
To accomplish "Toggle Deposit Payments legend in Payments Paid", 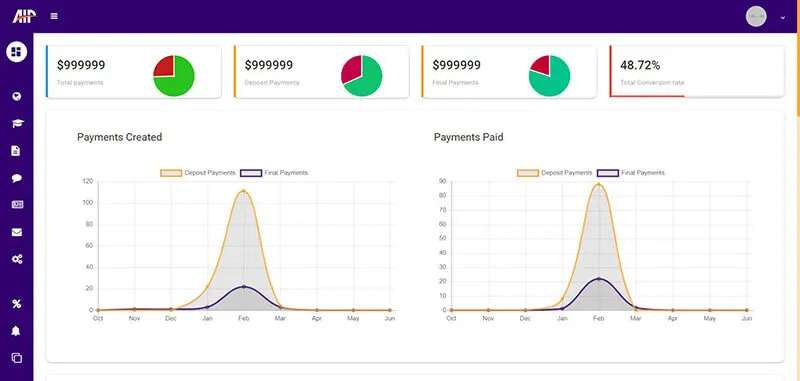I will click(x=555, y=173).
